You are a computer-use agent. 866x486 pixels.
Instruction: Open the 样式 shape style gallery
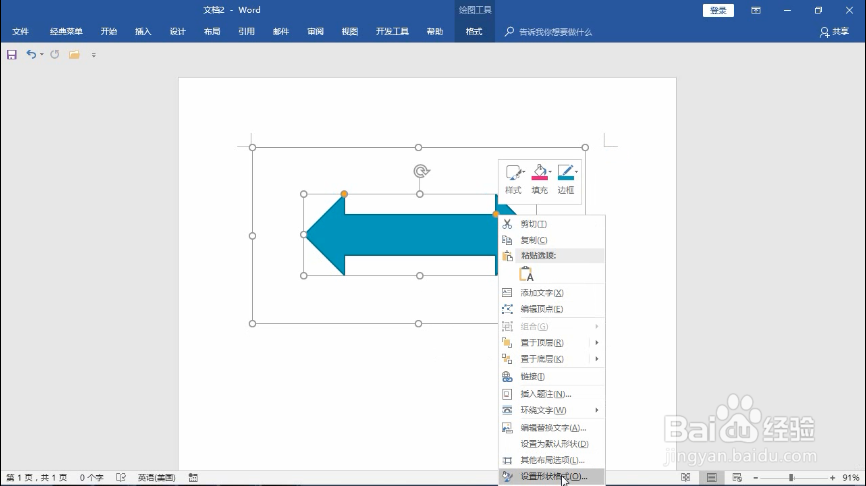click(513, 178)
